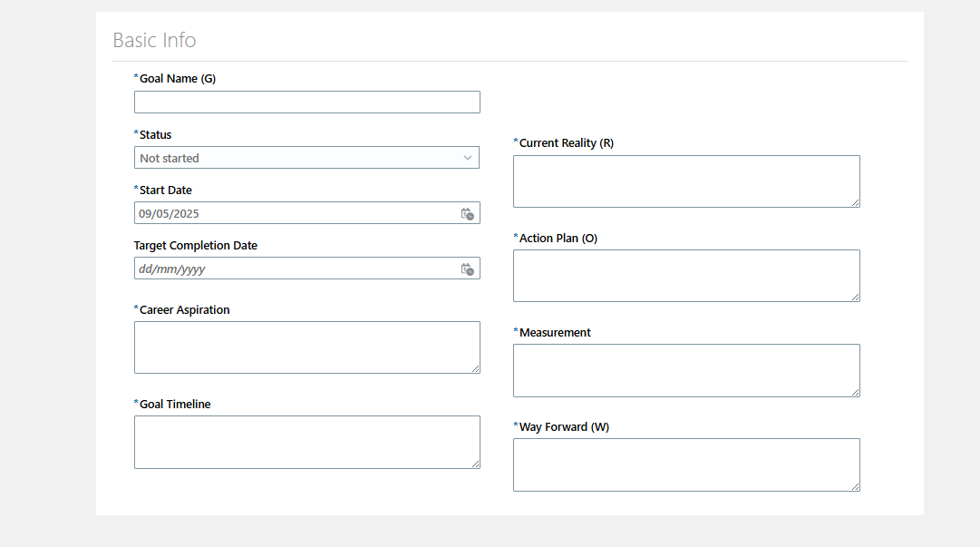Click the Measurement label
Image resolution: width=980 pixels, height=547 pixels.
[x=555, y=333]
